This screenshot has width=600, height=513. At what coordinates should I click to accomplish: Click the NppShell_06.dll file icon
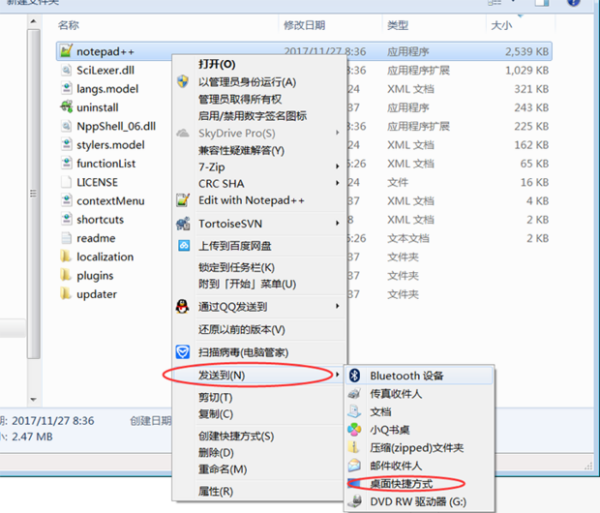point(66,126)
